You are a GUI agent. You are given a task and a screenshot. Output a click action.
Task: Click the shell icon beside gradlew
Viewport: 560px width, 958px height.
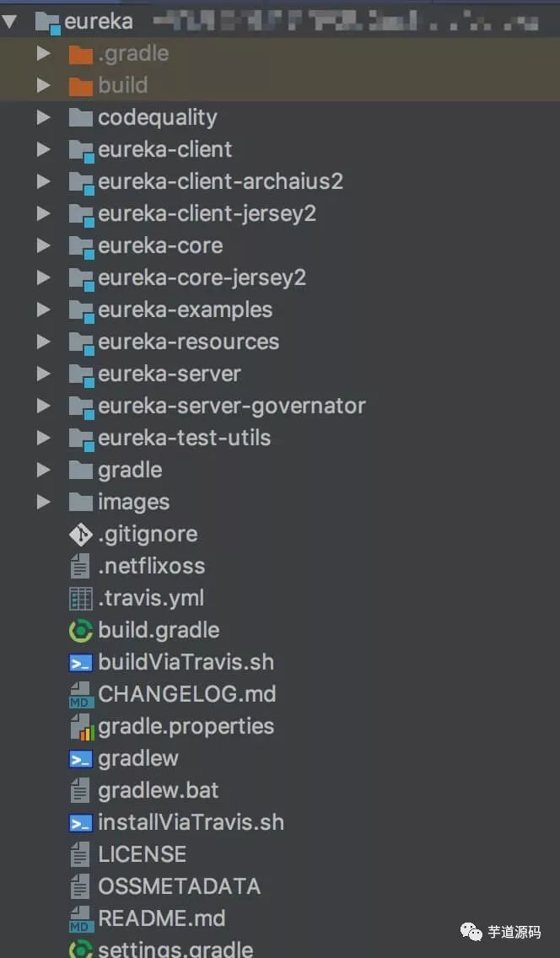[x=81, y=760]
